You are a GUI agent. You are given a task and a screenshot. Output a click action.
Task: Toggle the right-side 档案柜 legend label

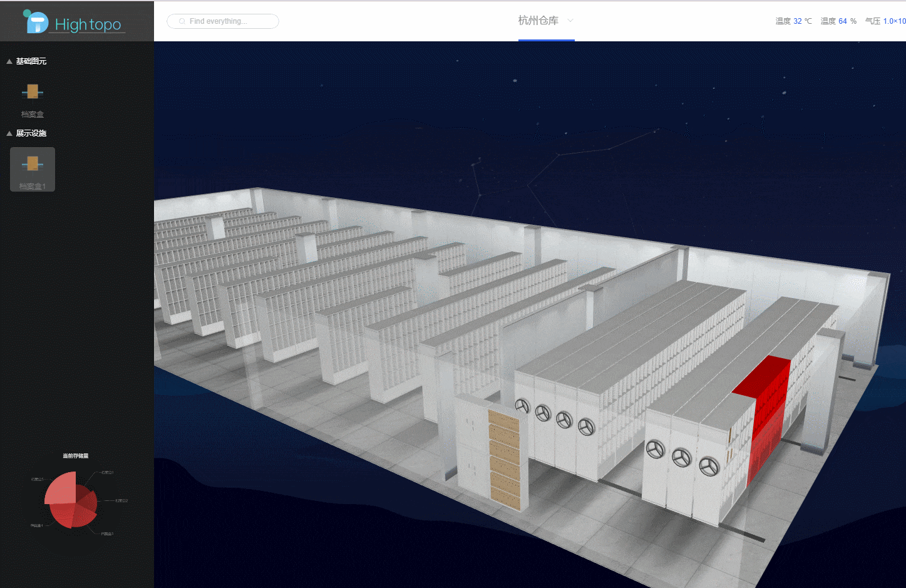point(121,501)
